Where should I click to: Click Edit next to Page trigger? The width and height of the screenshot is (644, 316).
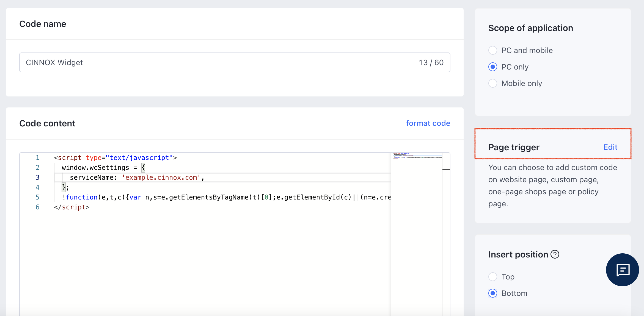pos(610,147)
